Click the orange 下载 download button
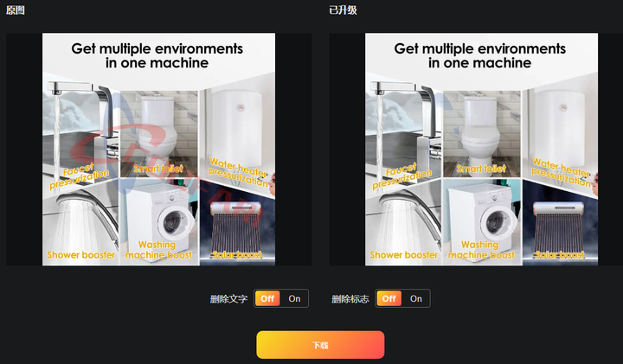 (x=320, y=345)
